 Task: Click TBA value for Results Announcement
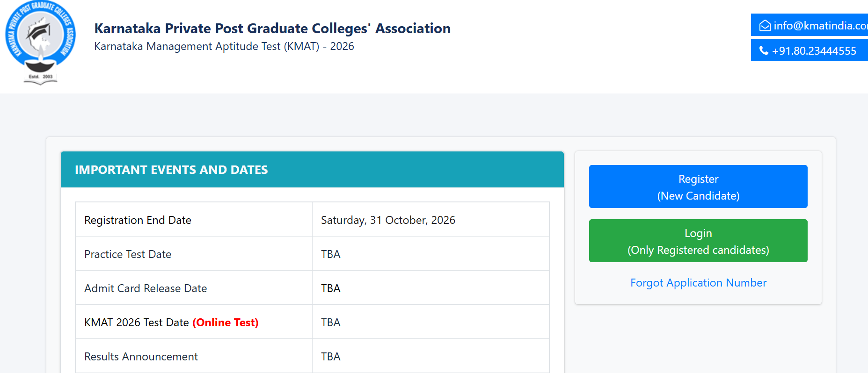pos(331,357)
